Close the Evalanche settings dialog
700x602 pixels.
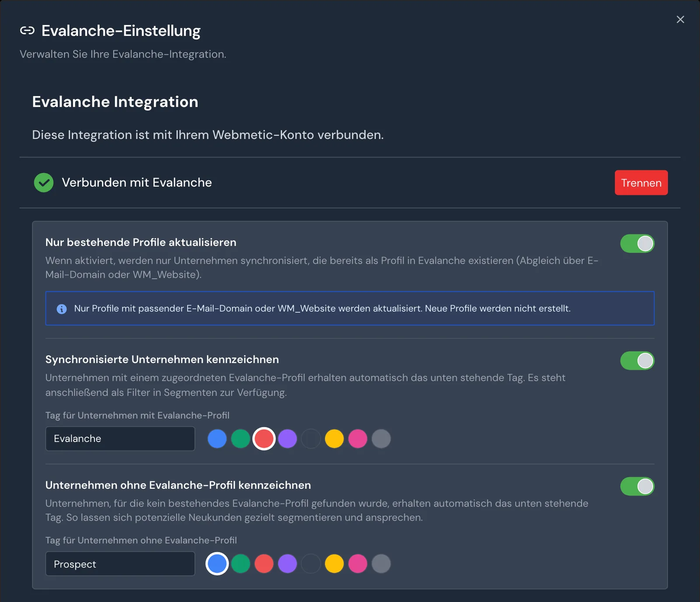(x=680, y=19)
